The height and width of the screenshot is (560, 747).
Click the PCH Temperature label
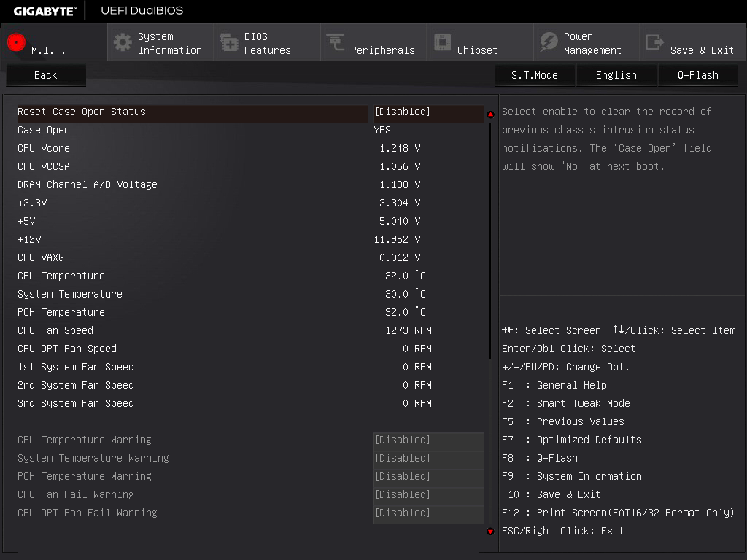coord(61,312)
